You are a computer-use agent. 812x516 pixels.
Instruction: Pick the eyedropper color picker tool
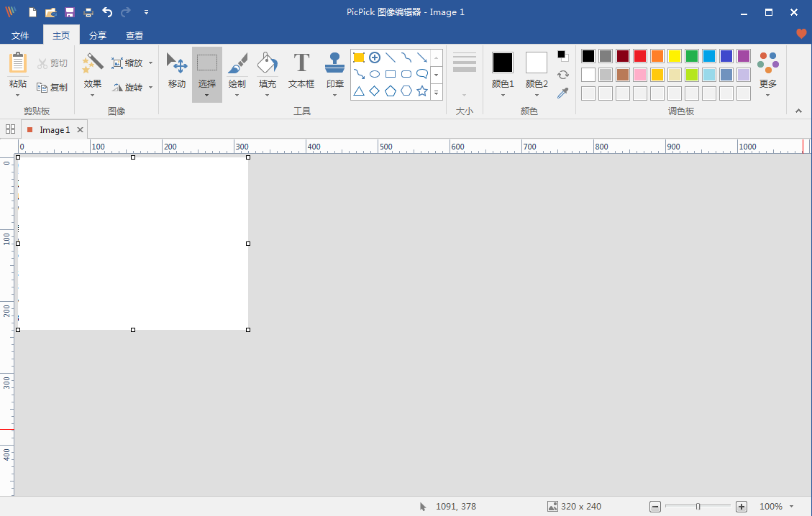[562, 93]
